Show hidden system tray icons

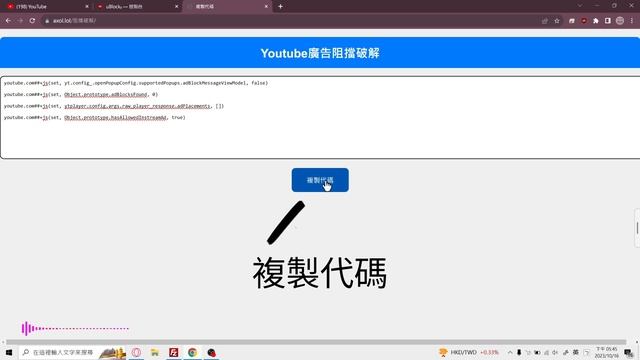tap(510, 352)
